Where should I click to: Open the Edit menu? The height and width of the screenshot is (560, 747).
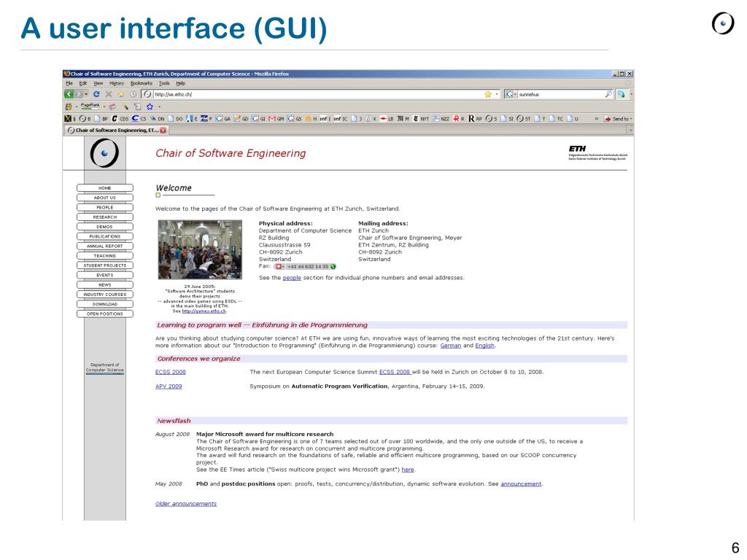(x=83, y=83)
